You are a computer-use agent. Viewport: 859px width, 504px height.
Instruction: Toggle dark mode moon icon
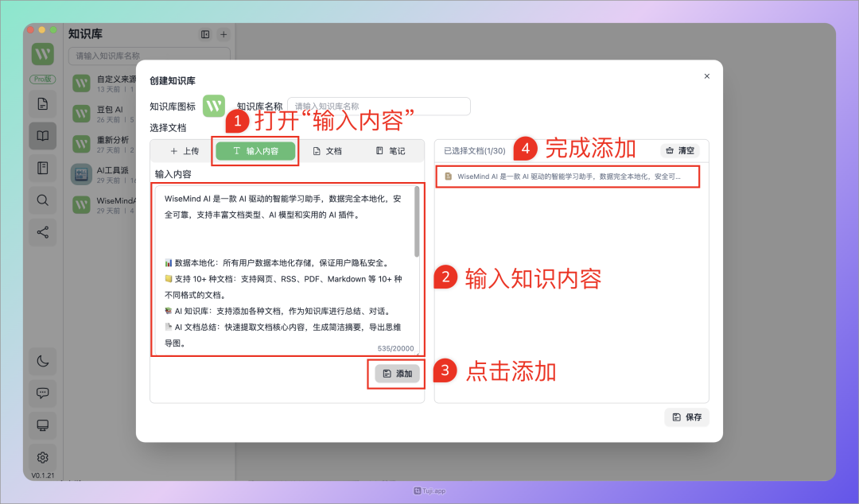coord(43,361)
